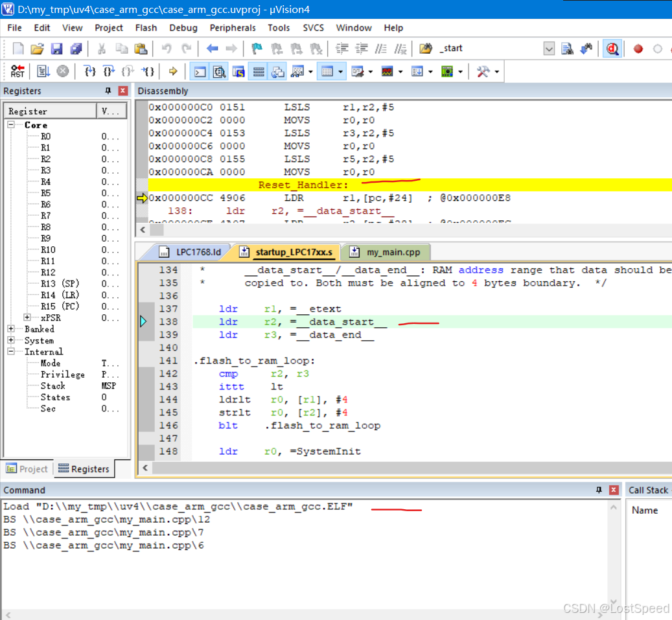Click the Save All icon

76,49
